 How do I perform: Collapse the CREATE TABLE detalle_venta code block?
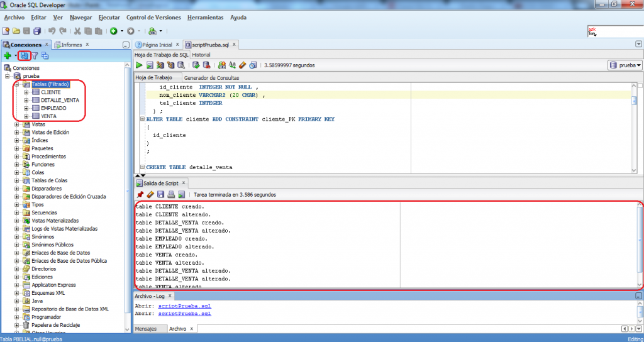[x=143, y=167]
